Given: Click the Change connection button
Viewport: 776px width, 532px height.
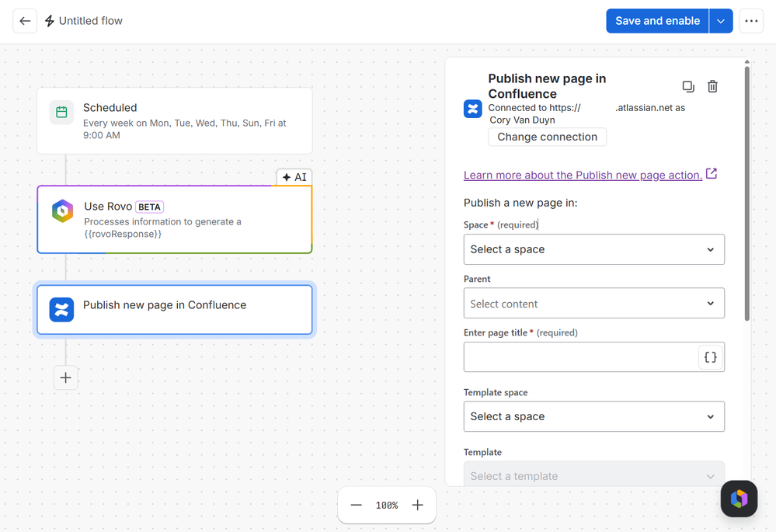Looking at the screenshot, I should point(547,137).
